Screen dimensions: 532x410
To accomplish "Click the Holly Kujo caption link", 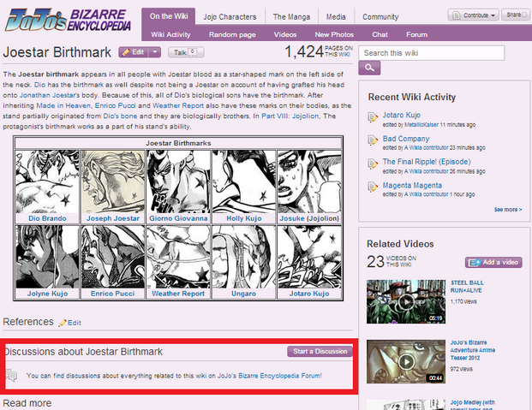I will tap(244, 218).
